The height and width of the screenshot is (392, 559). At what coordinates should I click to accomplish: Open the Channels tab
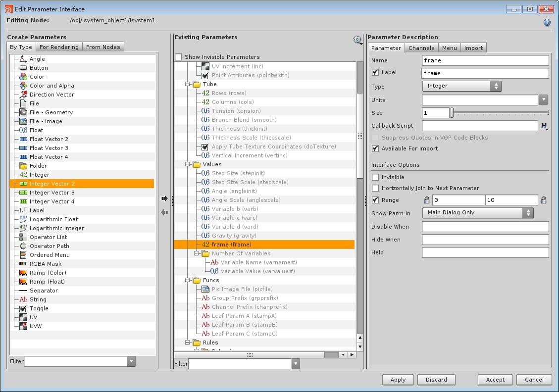click(421, 48)
